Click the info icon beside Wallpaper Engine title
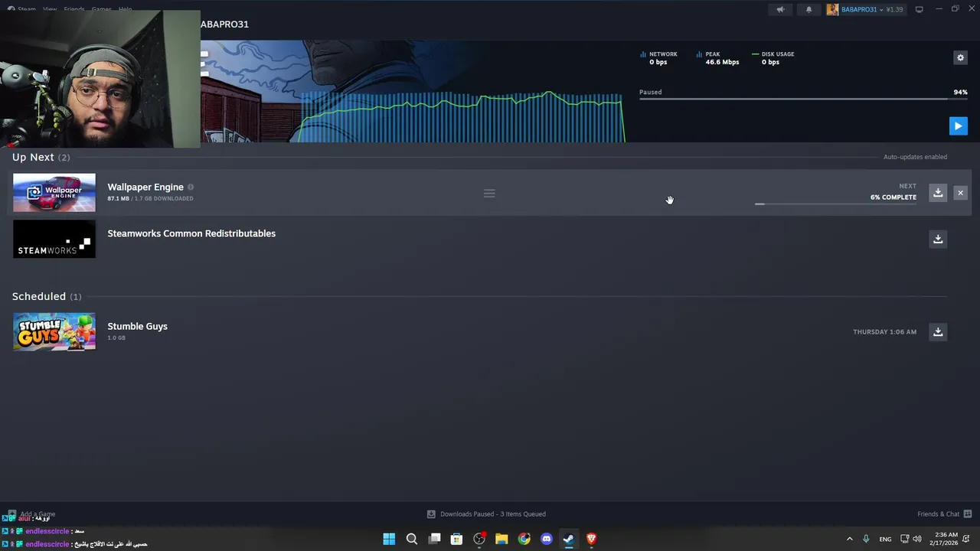Screen dimensions: 980x551 point(191,187)
